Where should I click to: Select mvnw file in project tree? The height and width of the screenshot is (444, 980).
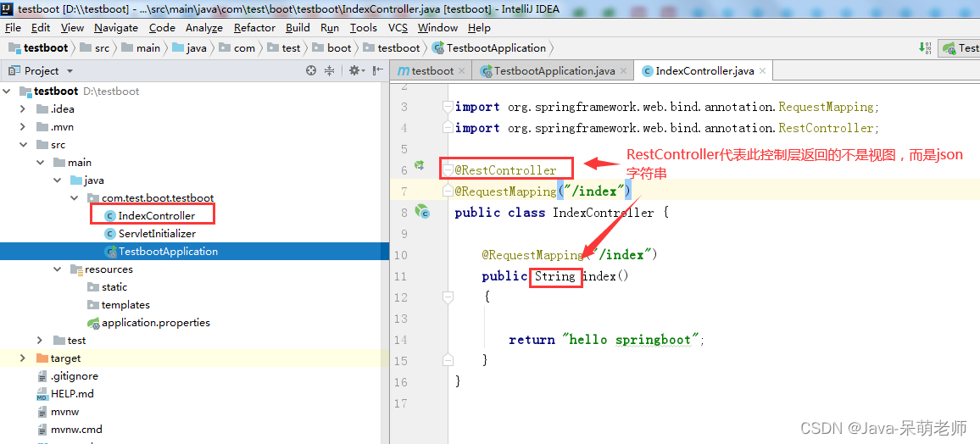(65, 412)
